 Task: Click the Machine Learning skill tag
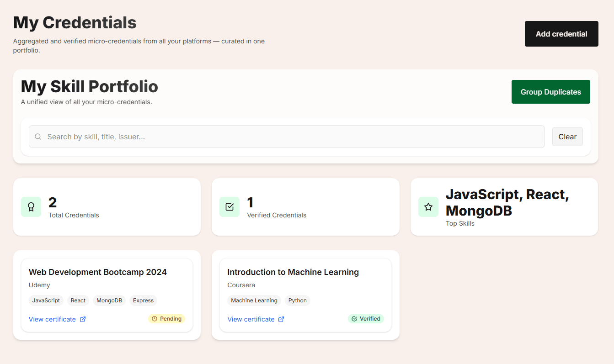point(254,301)
